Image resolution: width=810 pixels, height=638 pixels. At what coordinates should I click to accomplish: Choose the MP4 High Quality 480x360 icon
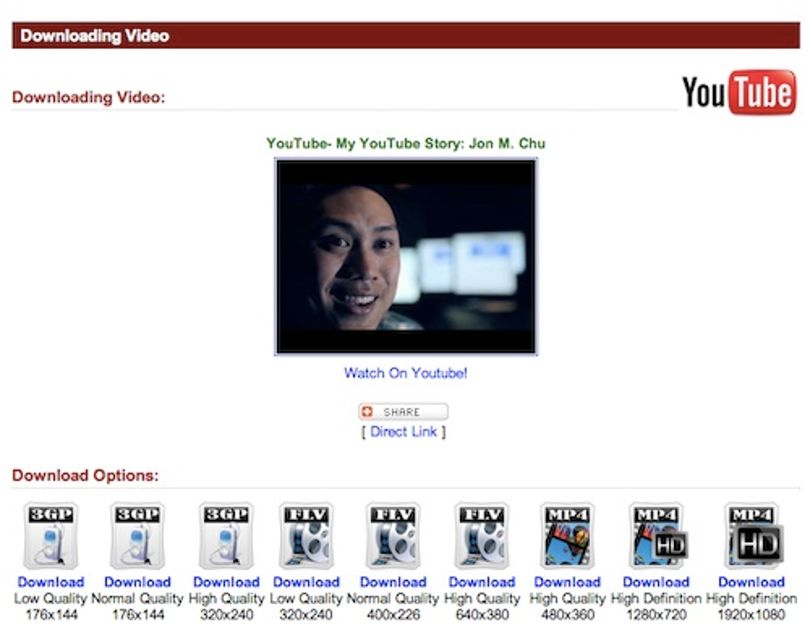coord(567,536)
